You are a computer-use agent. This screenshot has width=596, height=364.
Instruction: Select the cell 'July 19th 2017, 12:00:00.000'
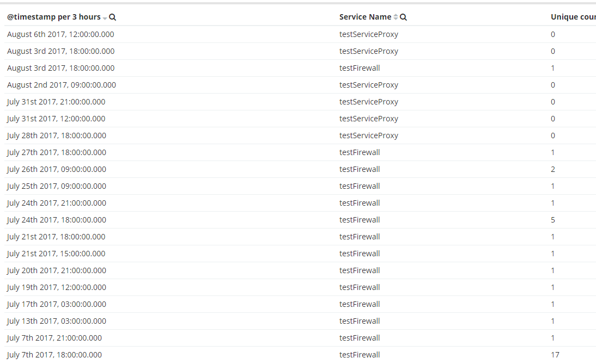click(x=57, y=287)
